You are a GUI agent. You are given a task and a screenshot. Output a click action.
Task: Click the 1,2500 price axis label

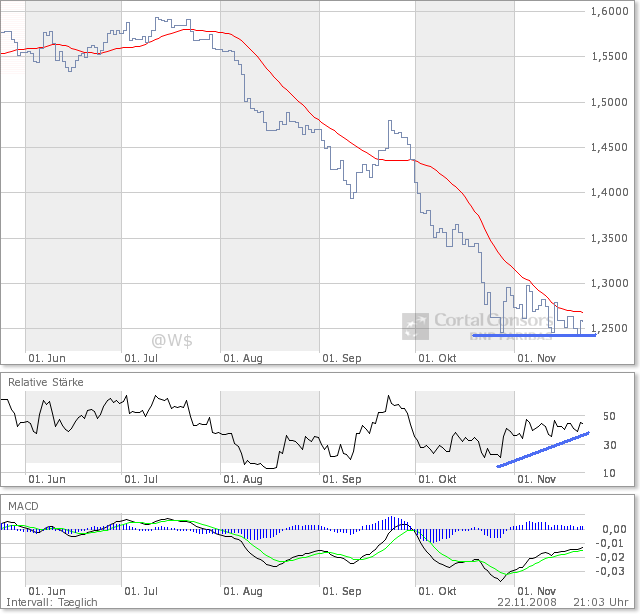tap(609, 328)
